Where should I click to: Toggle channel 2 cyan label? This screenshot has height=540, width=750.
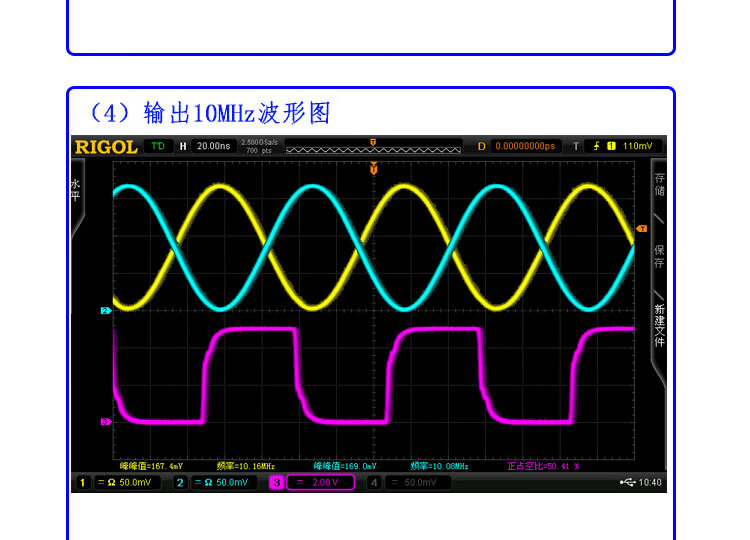pos(180,483)
